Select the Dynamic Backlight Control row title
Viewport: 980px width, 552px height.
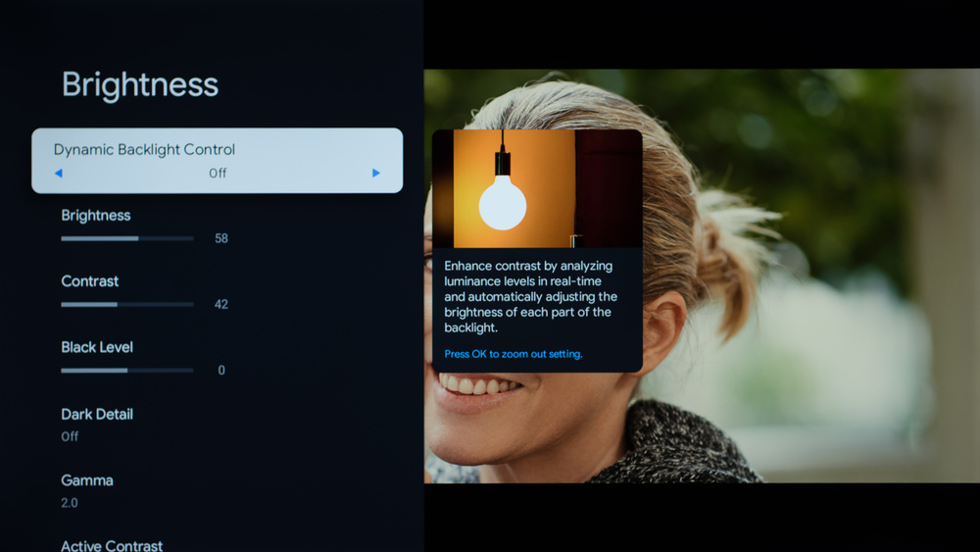point(144,150)
